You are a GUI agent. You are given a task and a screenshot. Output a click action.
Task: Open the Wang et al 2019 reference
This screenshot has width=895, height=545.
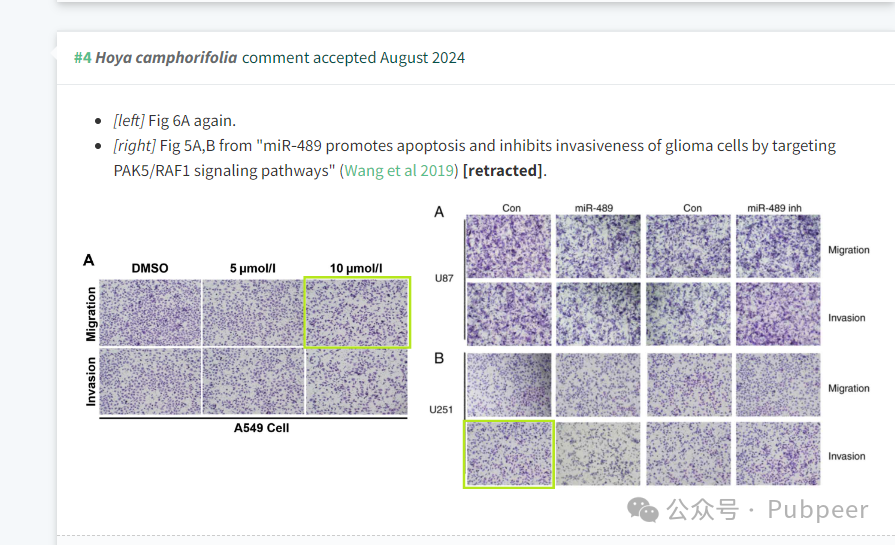399,171
